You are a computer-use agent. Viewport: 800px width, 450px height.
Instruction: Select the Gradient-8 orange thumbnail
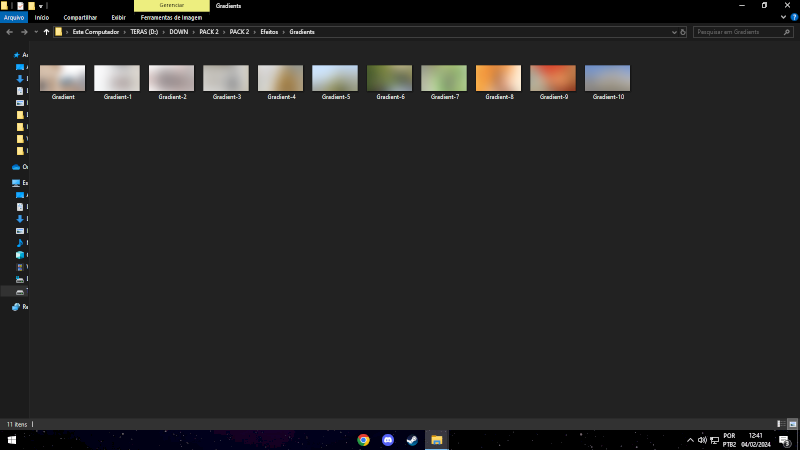498,78
